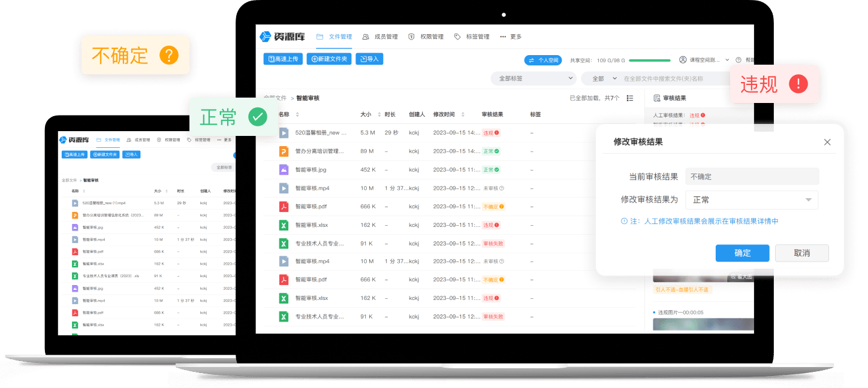Click the list view toggle icon
Screen dimensions: 868x388
(630, 98)
